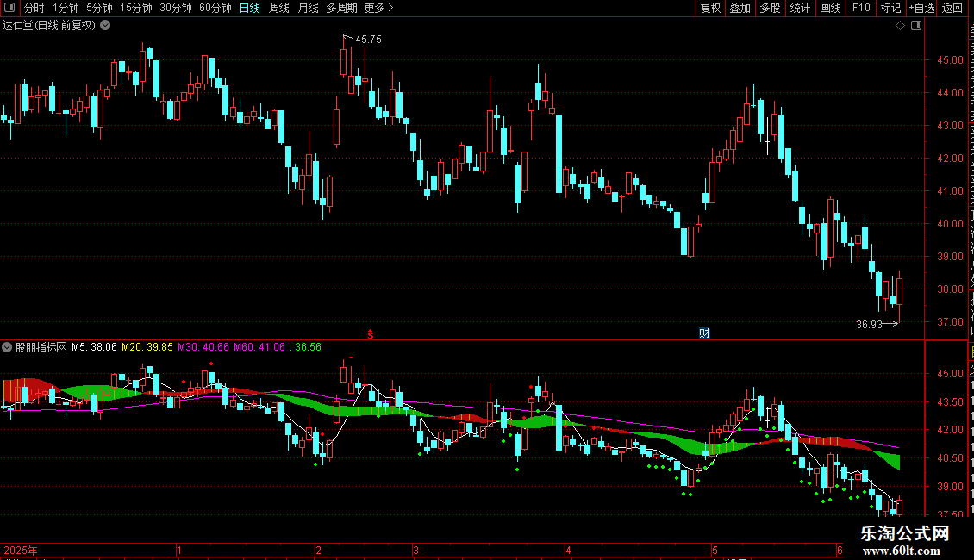Viewport: 974px width, 560px height.
Task: Open the dropdown beside 达仁堂(日线.前复权)
Action: 106,26
